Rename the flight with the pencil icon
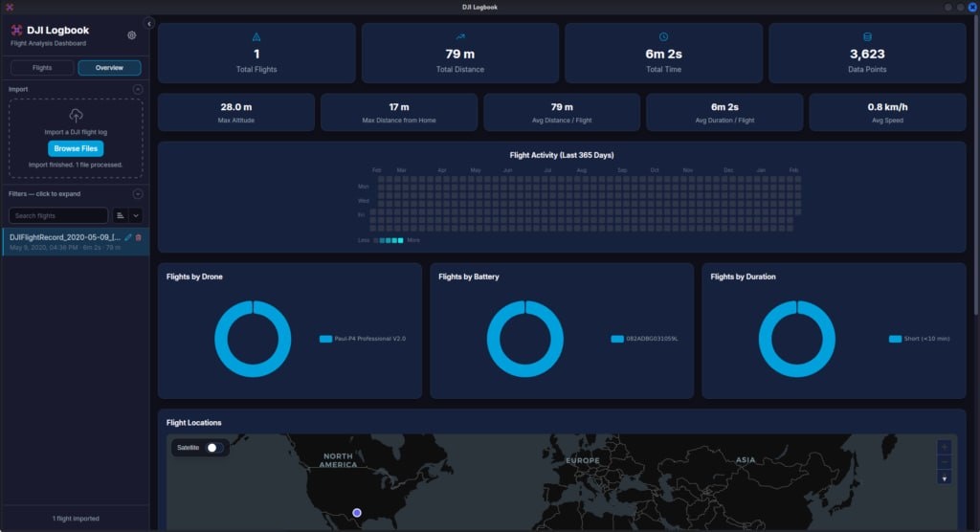 coord(128,237)
